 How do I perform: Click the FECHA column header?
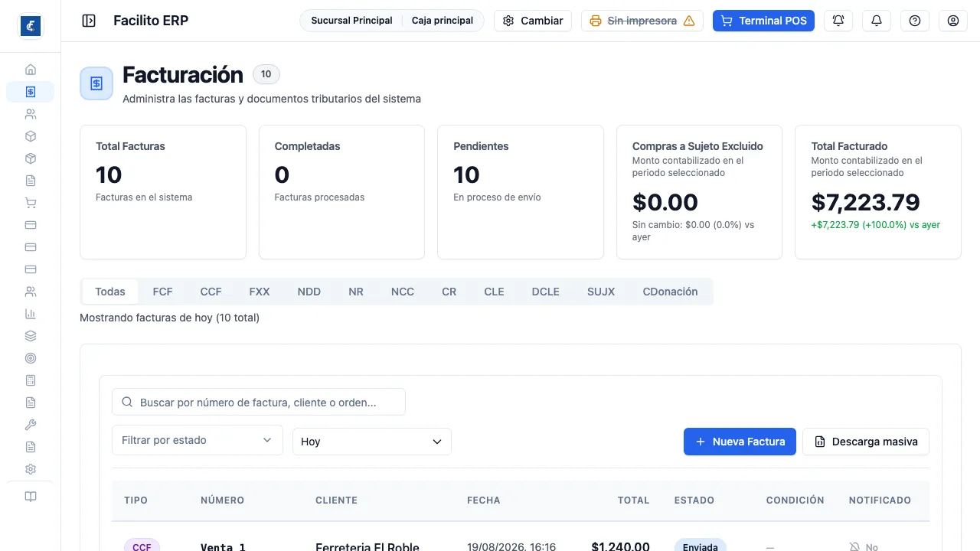tap(484, 500)
